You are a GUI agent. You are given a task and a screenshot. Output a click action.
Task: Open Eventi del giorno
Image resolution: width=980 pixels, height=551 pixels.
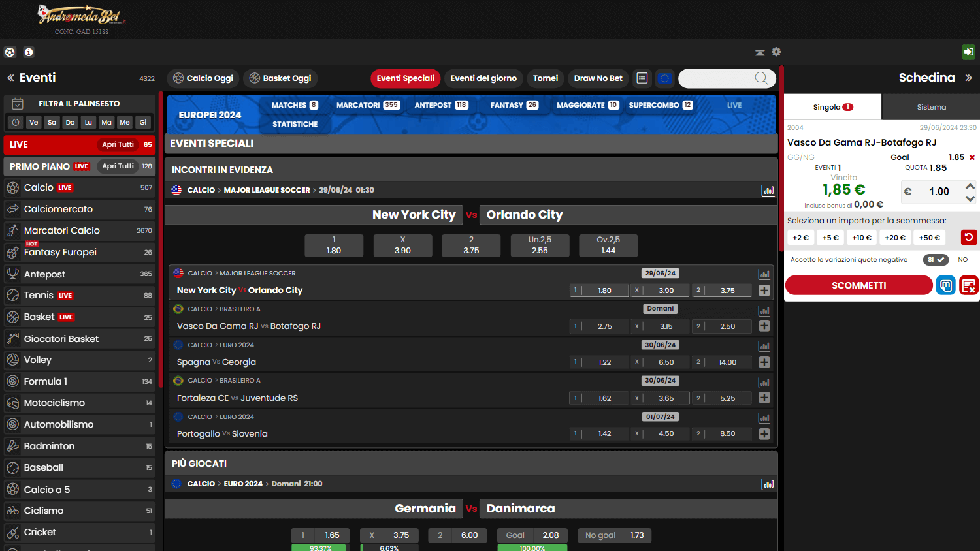pyautogui.click(x=483, y=78)
